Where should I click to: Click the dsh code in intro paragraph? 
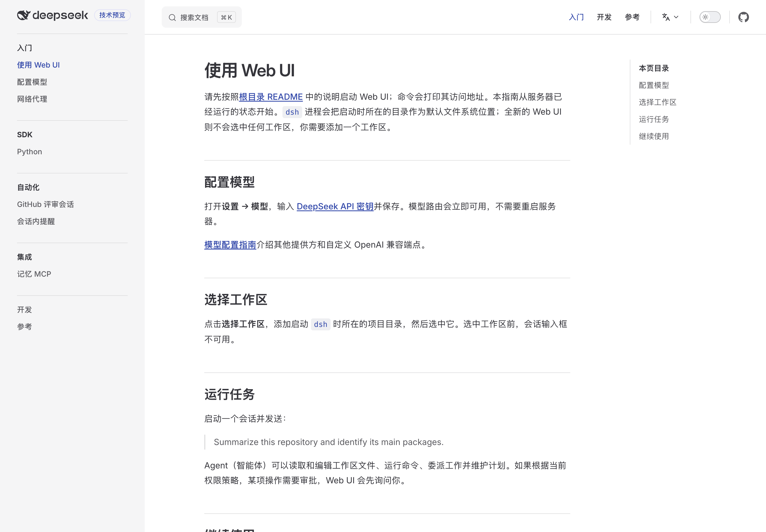[292, 112]
